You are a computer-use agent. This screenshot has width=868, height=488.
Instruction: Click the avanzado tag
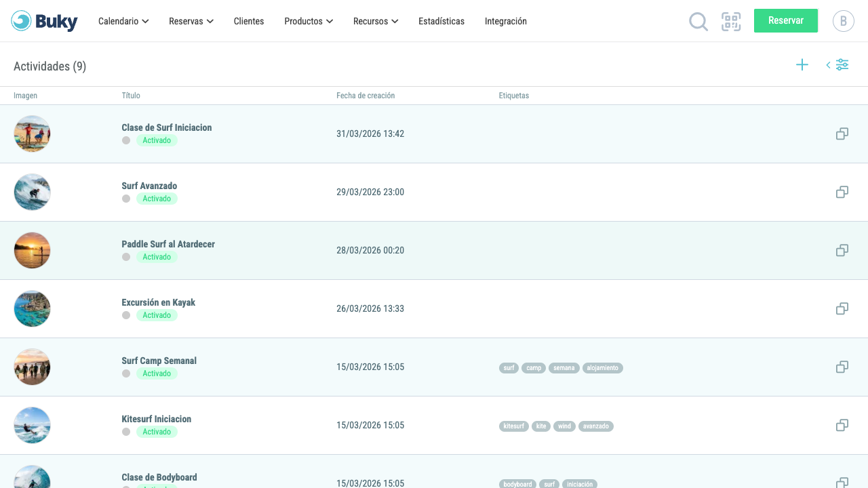point(596,426)
